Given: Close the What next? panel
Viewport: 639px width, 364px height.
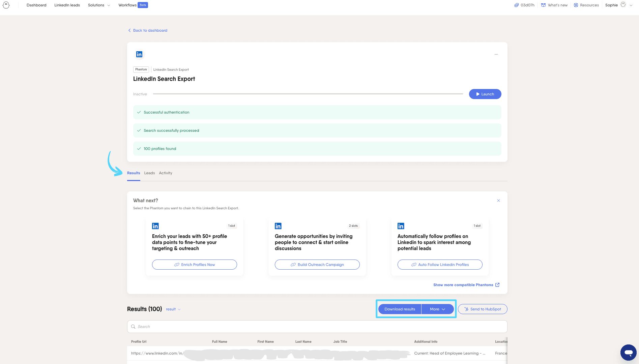Looking at the screenshot, I should [498, 201].
